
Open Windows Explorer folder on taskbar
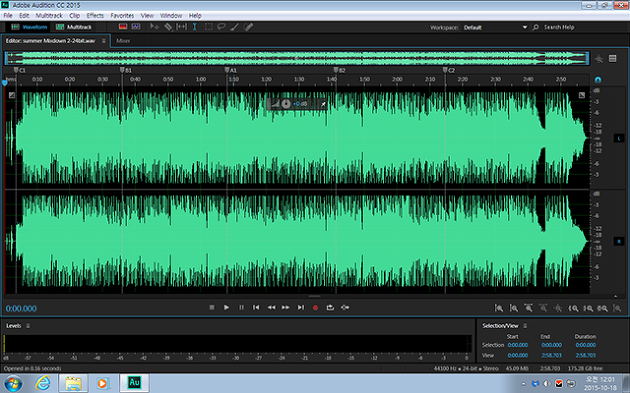tap(73, 383)
